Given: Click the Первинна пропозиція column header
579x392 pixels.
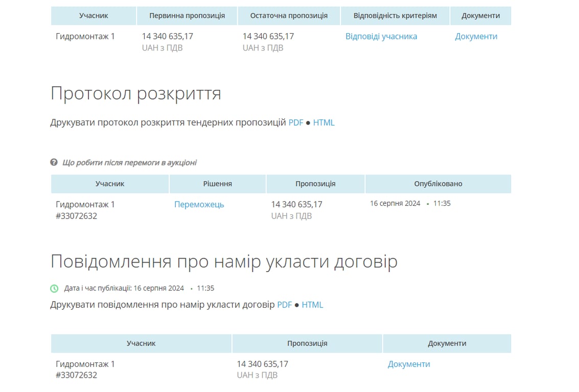Looking at the screenshot, I should click(x=187, y=15).
